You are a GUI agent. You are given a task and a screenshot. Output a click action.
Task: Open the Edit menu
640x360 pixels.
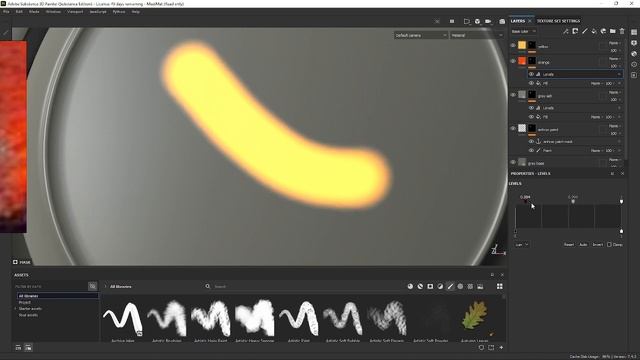coord(19,12)
